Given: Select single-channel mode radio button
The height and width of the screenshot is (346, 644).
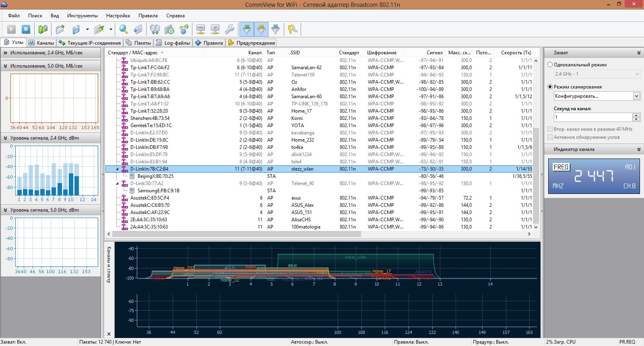Looking at the screenshot, I should pos(550,64).
